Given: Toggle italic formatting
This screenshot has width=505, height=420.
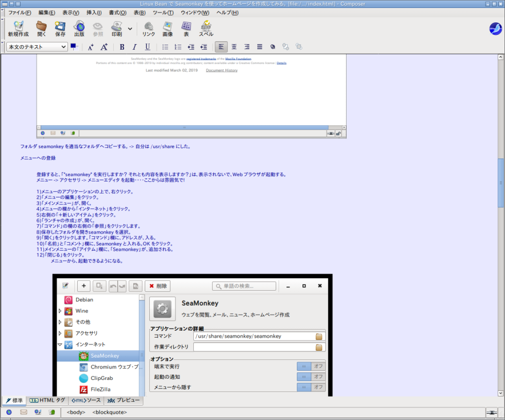Looking at the screenshot, I should 134,47.
